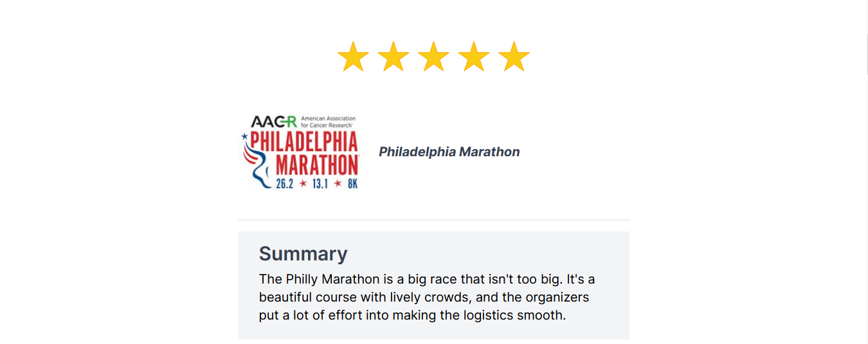
Task: Click the fourth gold star
Action: [474, 57]
